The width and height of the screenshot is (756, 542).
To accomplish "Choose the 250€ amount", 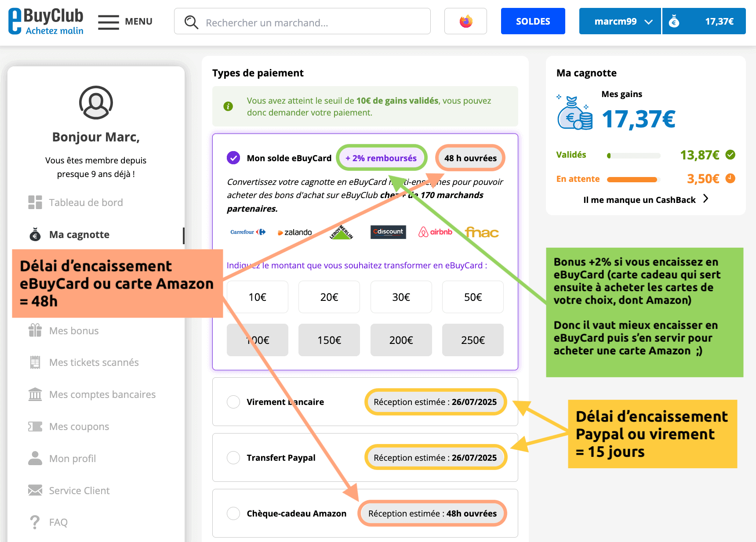I will (x=473, y=340).
